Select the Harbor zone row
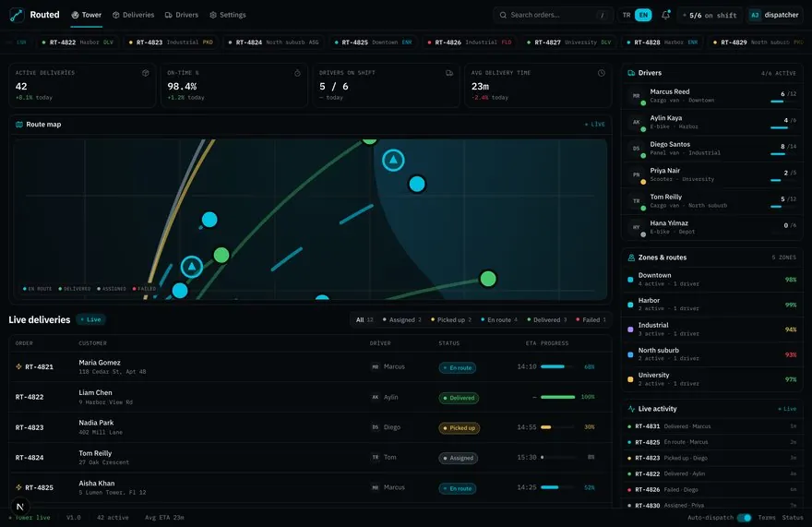 712,305
